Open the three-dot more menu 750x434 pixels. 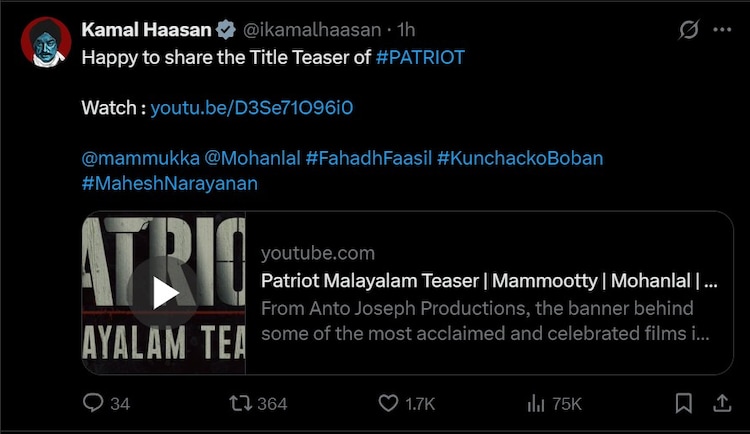coord(721,30)
